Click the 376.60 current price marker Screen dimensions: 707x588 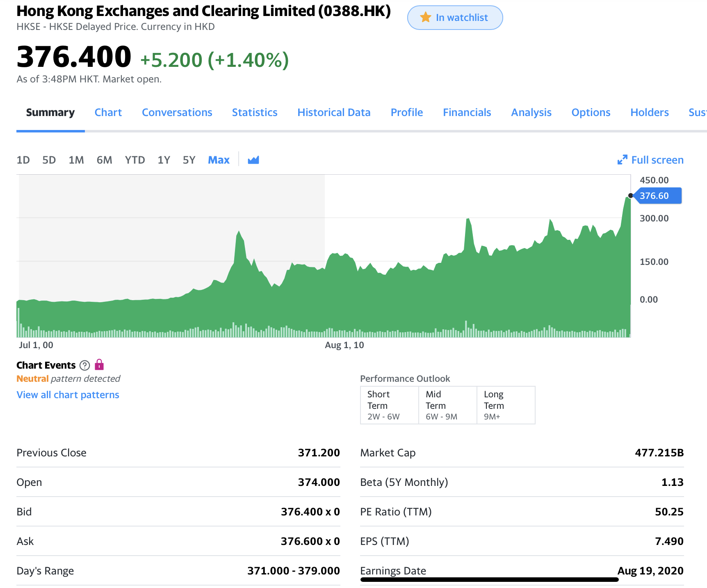[657, 196]
